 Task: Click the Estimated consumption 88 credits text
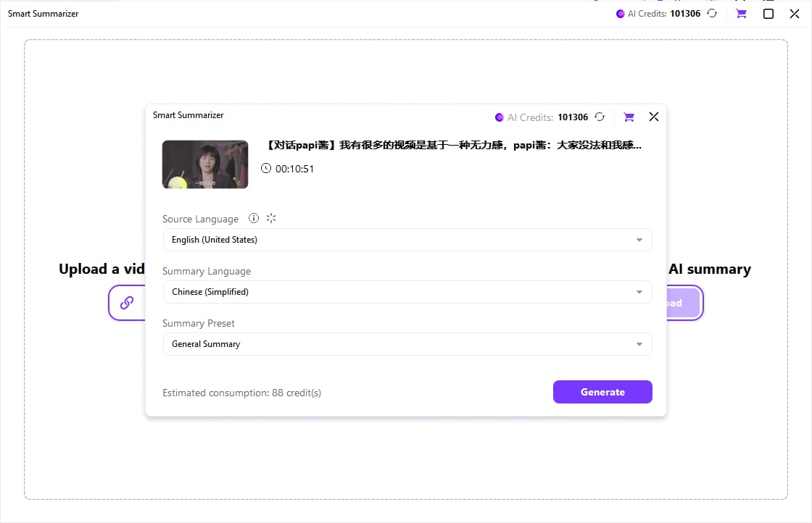[241, 393]
